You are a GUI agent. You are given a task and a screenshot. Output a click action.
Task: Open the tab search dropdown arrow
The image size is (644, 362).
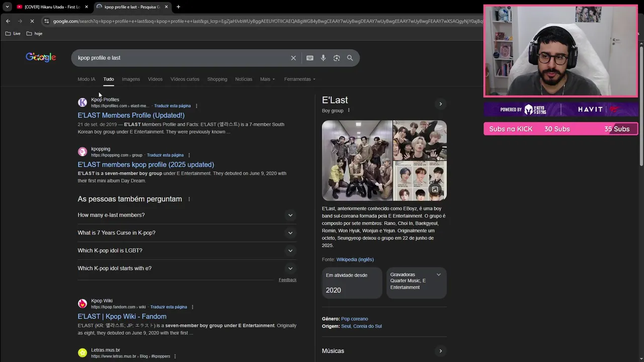click(x=7, y=7)
